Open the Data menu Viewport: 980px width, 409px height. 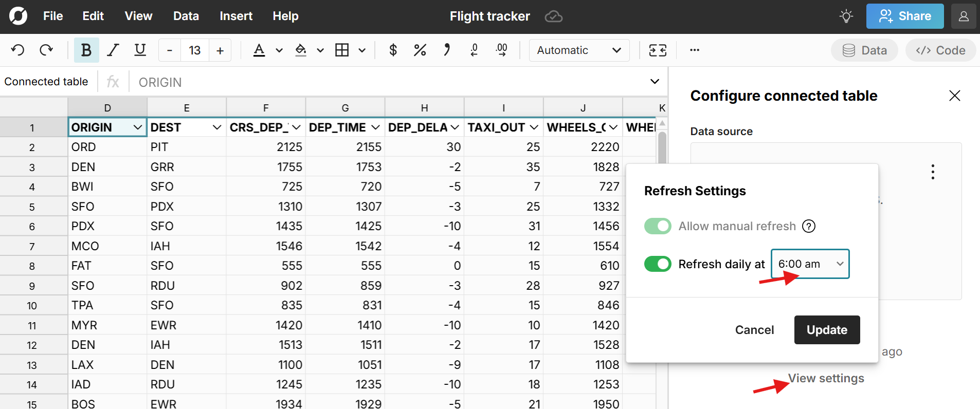(x=186, y=16)
